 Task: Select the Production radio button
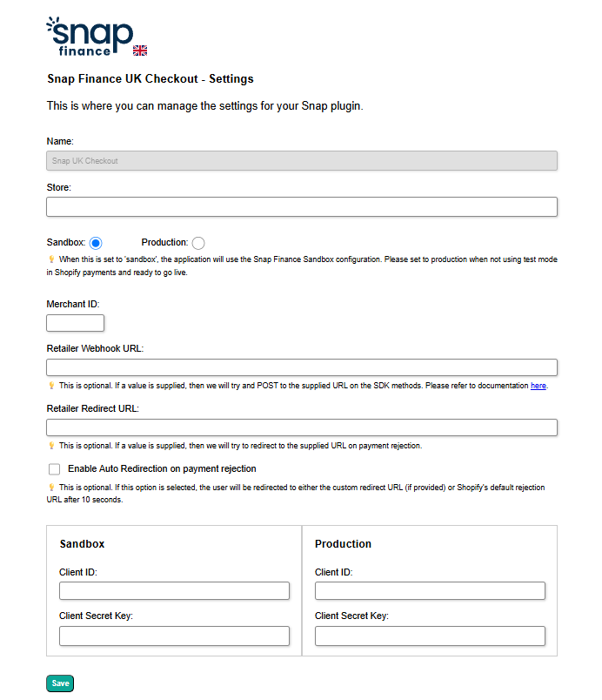click(x=198, y=243)
